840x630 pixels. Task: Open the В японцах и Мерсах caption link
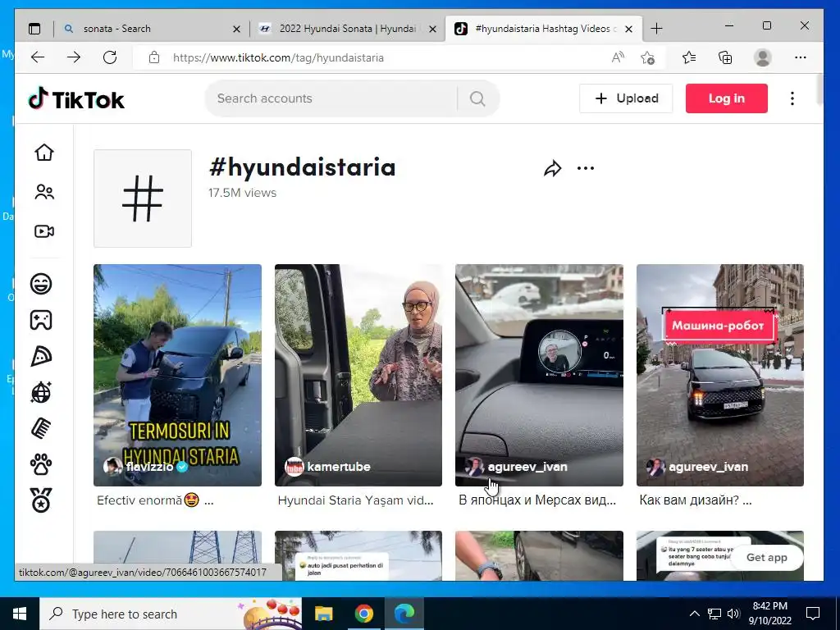pyautogui.click(x=537, y=500)
